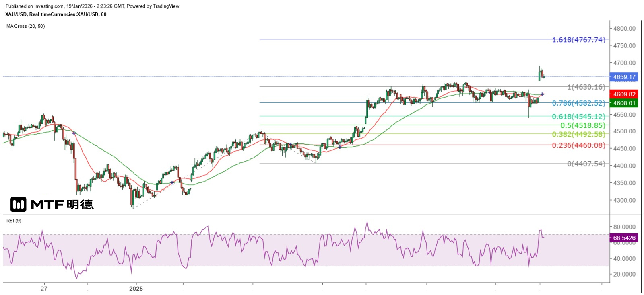Select the 0.786(4582.52) Fibonacci level label
Image resolution: width=644 pixels, height=295 pixels.
pyautogui.click(x=578, y=103)
